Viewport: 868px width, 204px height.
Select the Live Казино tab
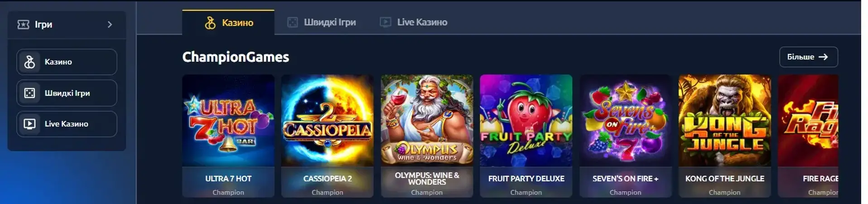(x=413, y=22)
